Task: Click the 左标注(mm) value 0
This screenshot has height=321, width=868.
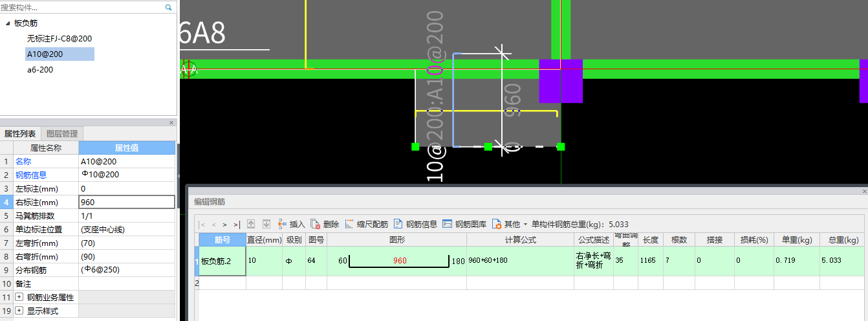Action: (x=127, y=188)
